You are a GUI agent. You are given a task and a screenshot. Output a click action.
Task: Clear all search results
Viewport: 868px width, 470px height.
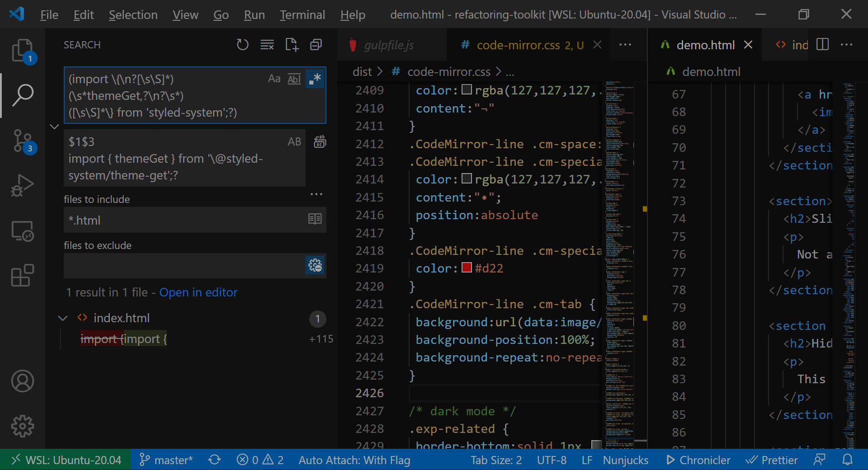267,44
